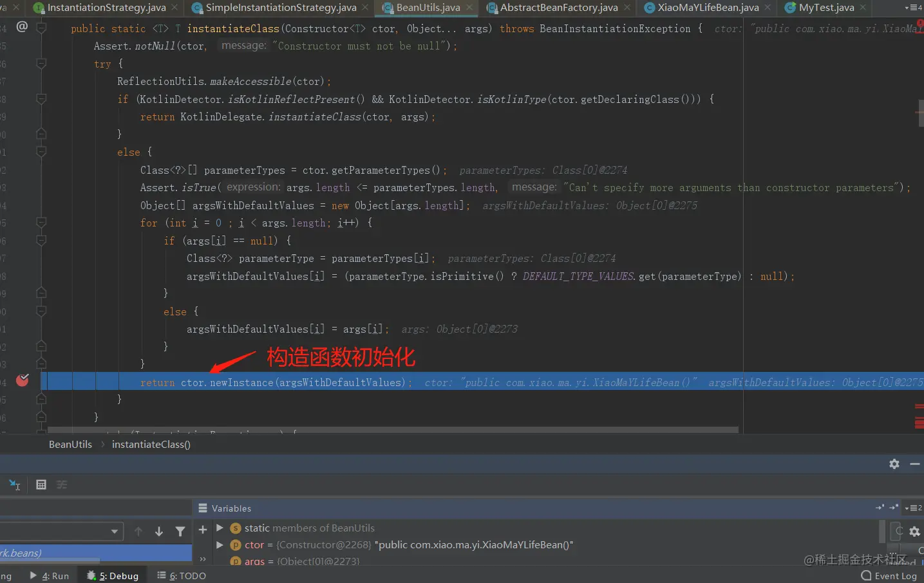The height and width of the screenshot is (583, 924).
Task: Close the BeanUtils.java tab
Action: pyautogui.click(x=469, y=8)
